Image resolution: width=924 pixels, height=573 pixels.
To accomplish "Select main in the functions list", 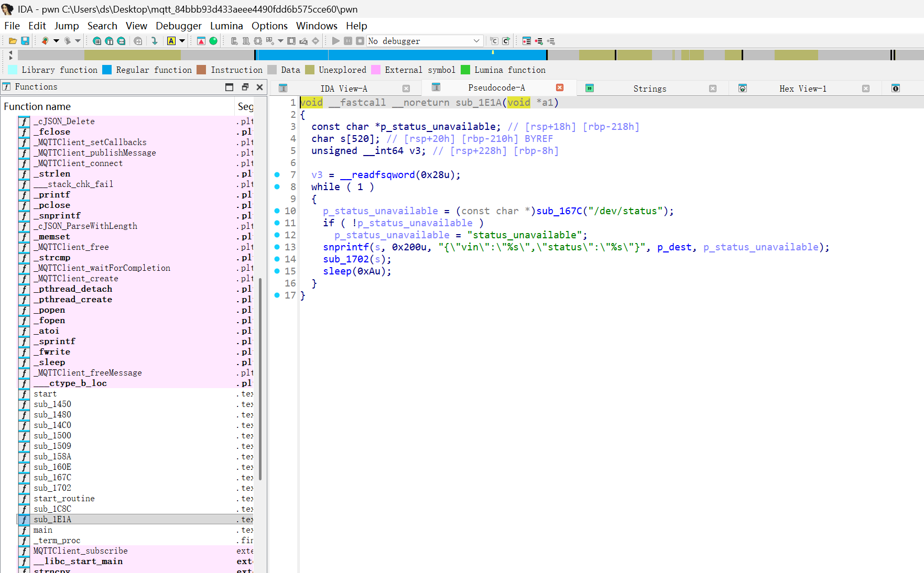I will click(43, 530).
